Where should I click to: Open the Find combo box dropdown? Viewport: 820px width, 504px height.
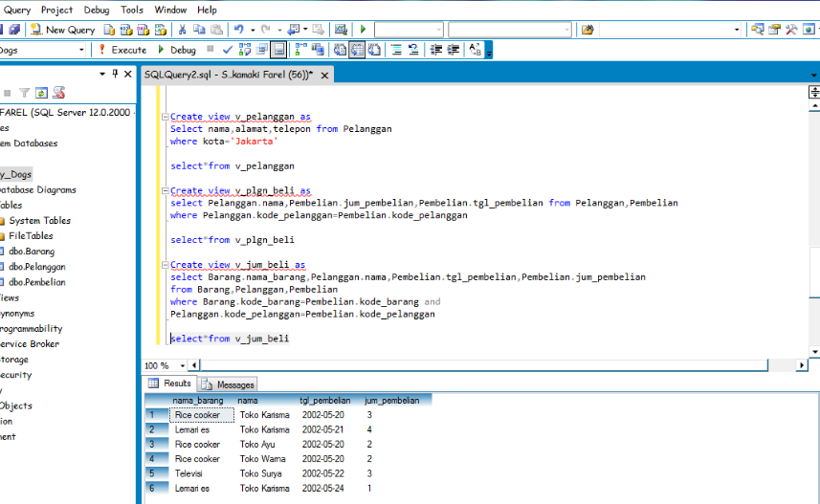[x=737, y=30]
